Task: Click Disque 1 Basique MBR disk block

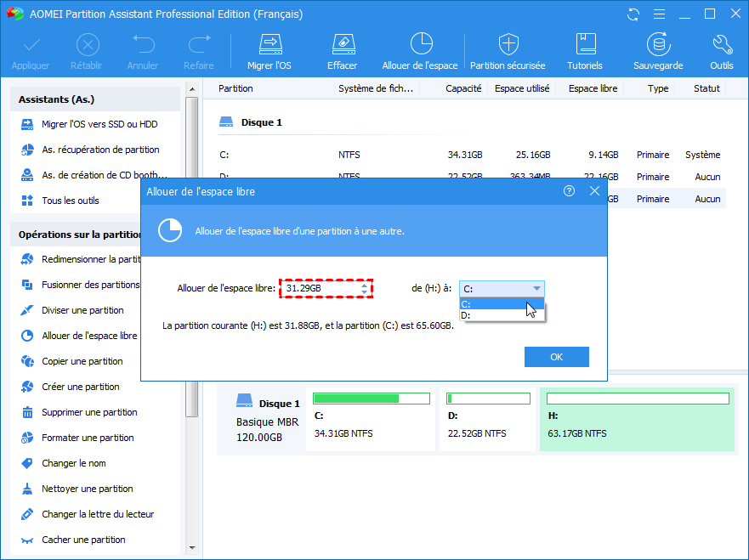Action: tap(261, 419)
